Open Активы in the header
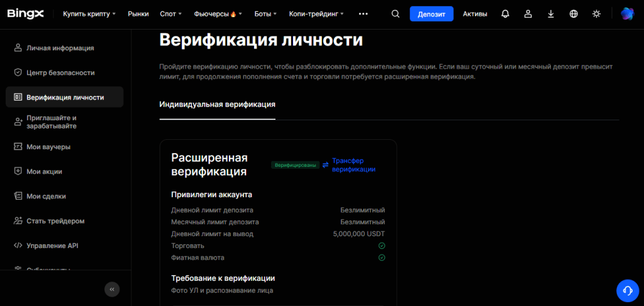The width and height of the screenshot is (644, 306). pos(475,14)
